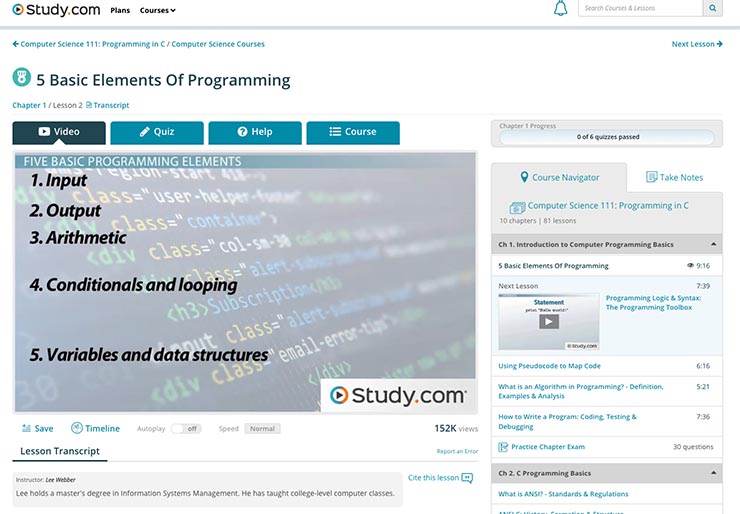The height and width of the screenshot is (514, 740).
Task: Click the Search Courses & Lessons field
Action: (x=640, y=8)
